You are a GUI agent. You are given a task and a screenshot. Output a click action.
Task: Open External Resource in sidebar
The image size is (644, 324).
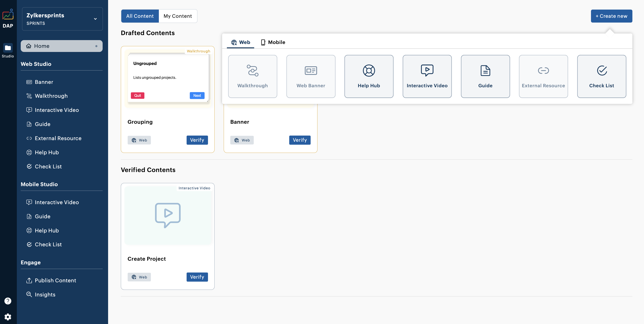pyautogui.click(x=54, y=138)
